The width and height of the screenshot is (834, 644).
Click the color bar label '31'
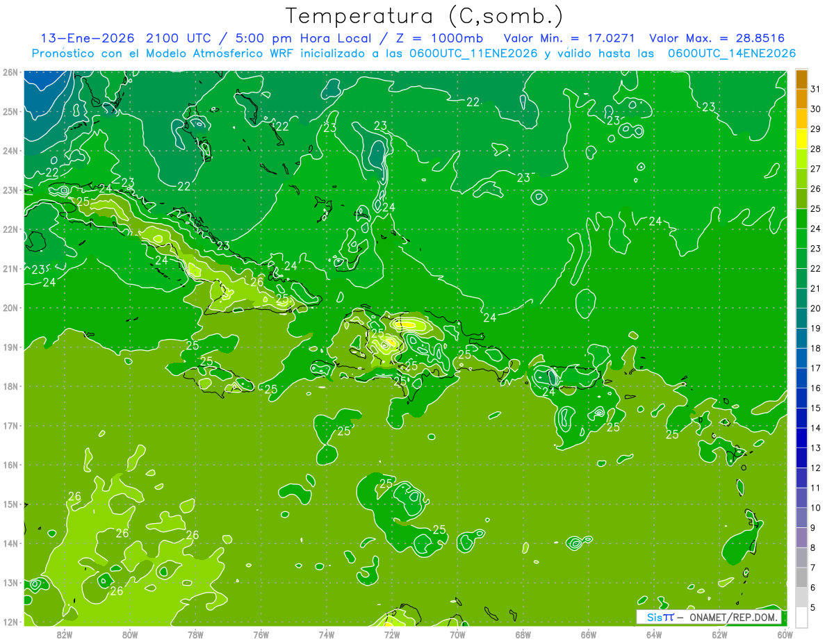tap(816, 88)
